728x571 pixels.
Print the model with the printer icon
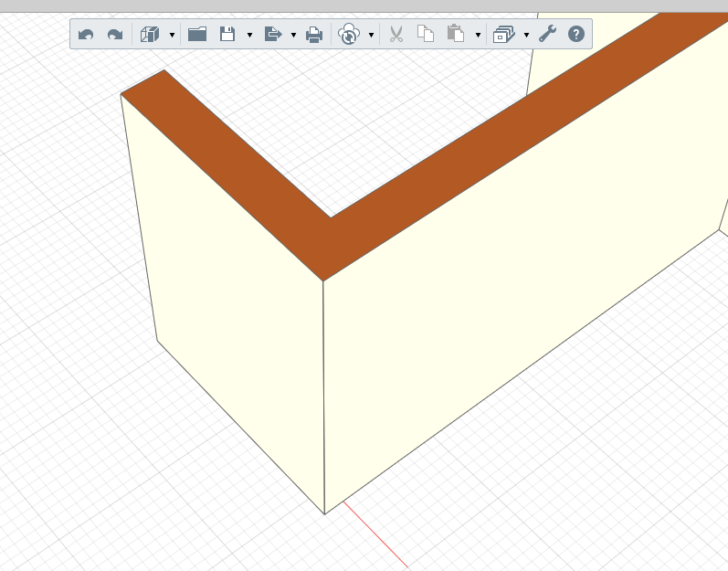(314, 35)
